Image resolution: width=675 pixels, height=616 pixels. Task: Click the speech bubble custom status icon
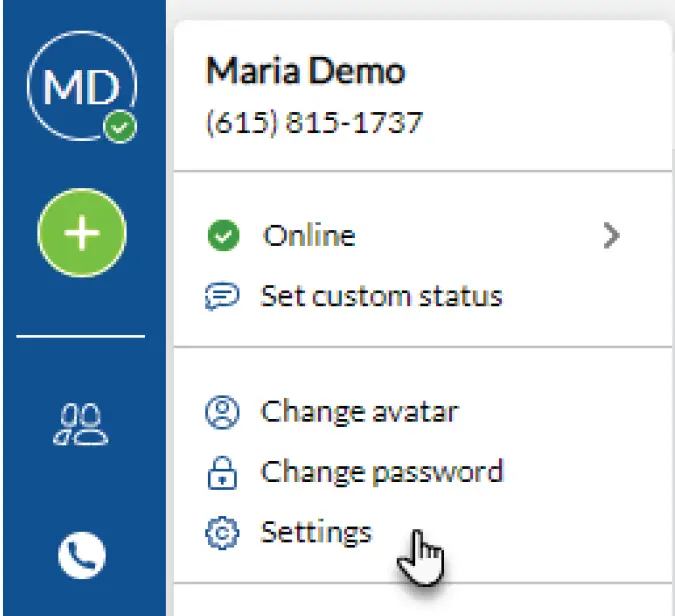[222, 296]
